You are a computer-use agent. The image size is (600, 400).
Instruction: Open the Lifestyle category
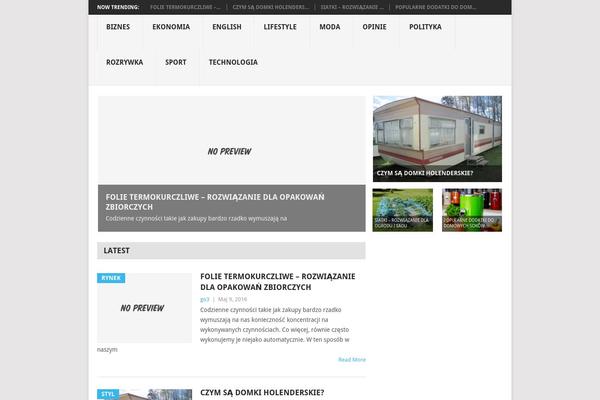pyautogui.click(x=280, y=27)
